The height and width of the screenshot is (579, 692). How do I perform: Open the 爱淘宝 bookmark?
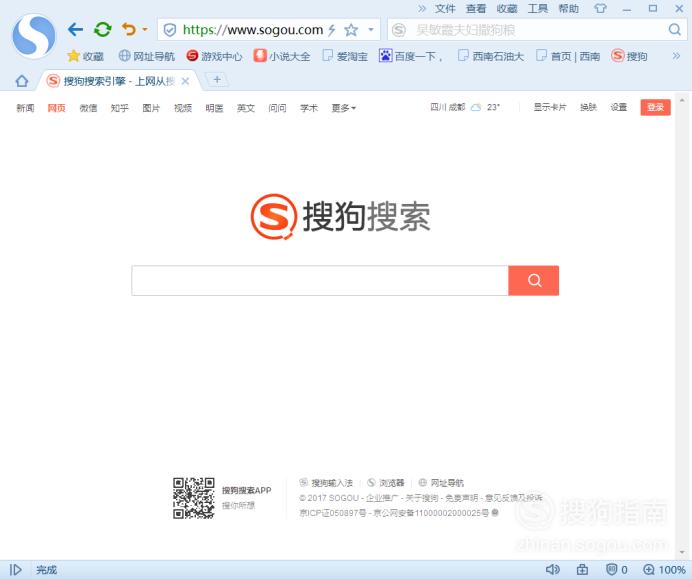[345, 56]
